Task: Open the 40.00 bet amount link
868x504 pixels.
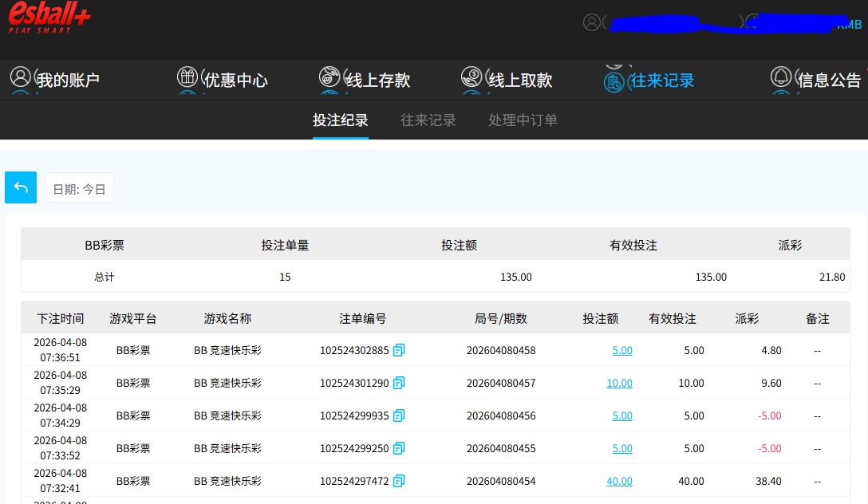Action: [619, 481]
